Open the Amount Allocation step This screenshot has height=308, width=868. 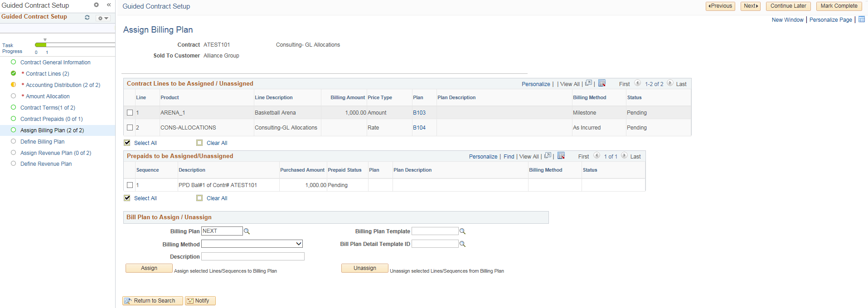coord(48,96)
